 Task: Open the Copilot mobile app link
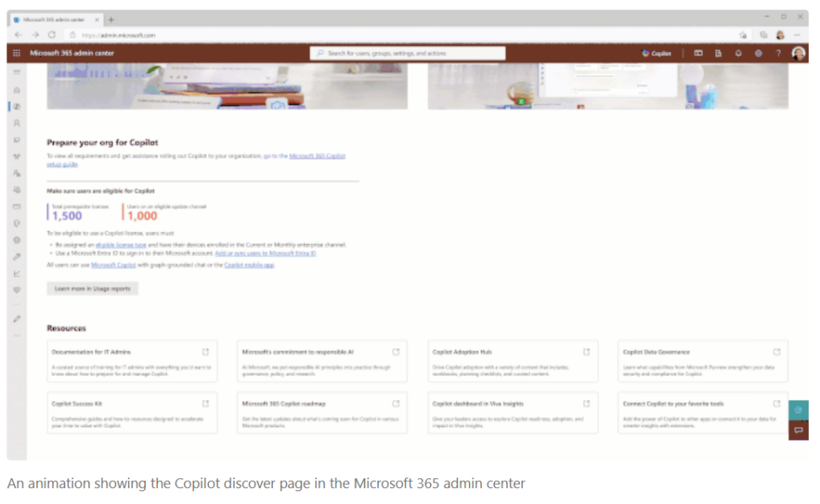pyautogui.click(x=249, y=266)
